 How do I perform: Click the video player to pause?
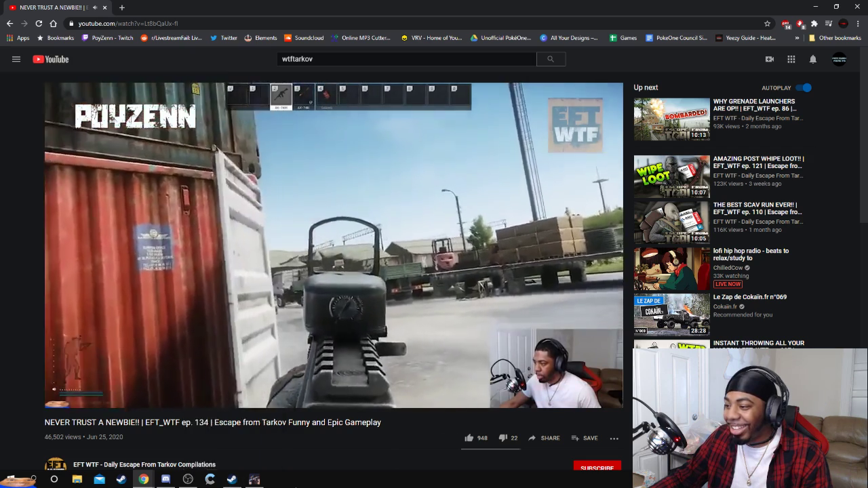click(334, 245)
